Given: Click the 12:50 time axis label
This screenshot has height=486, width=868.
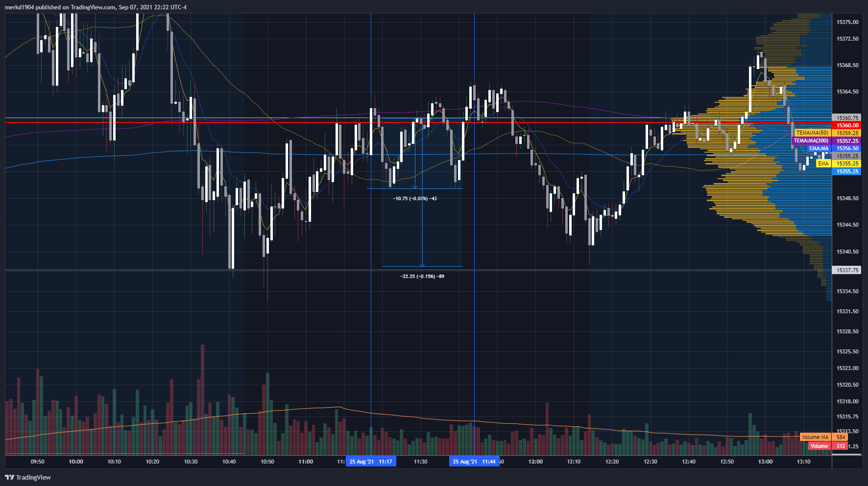Looking at the screenshot, I should tap(727, 462).
